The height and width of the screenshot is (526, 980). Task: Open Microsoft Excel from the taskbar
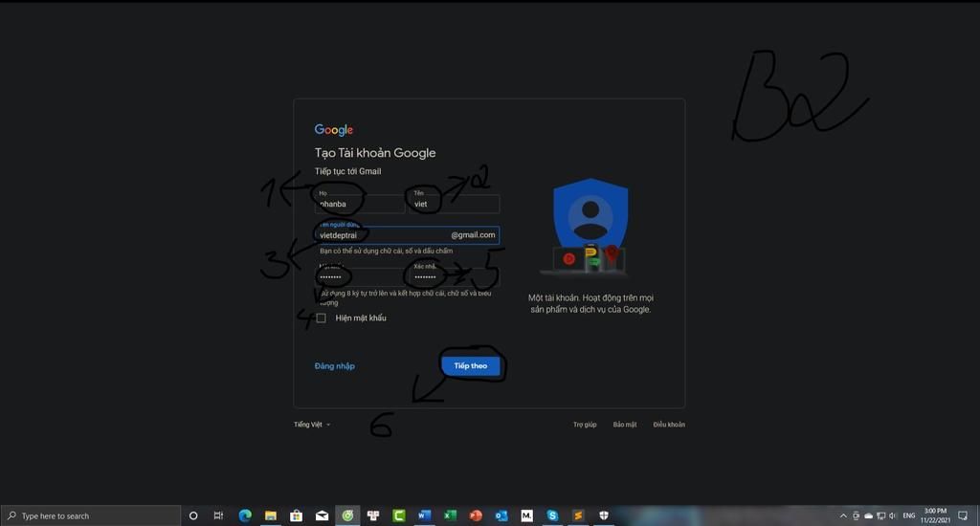click(x=450, y=515)
